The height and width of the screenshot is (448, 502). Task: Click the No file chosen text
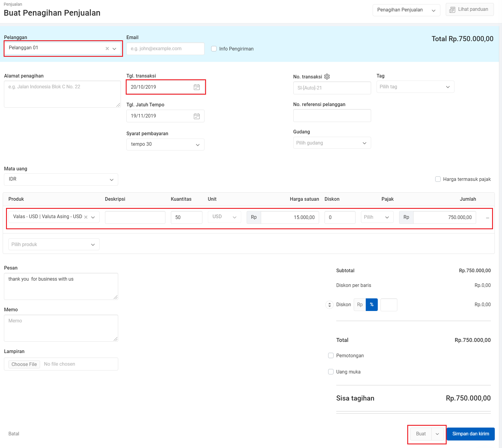point(60,364)
